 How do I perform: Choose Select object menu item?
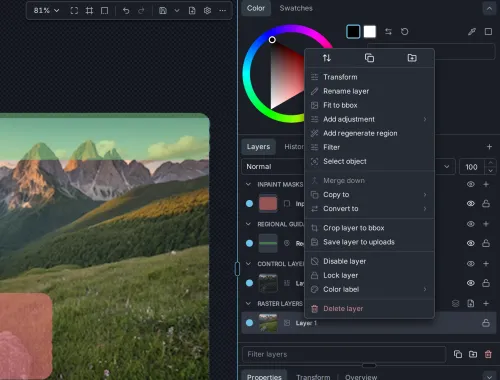[x=369, y=161]
